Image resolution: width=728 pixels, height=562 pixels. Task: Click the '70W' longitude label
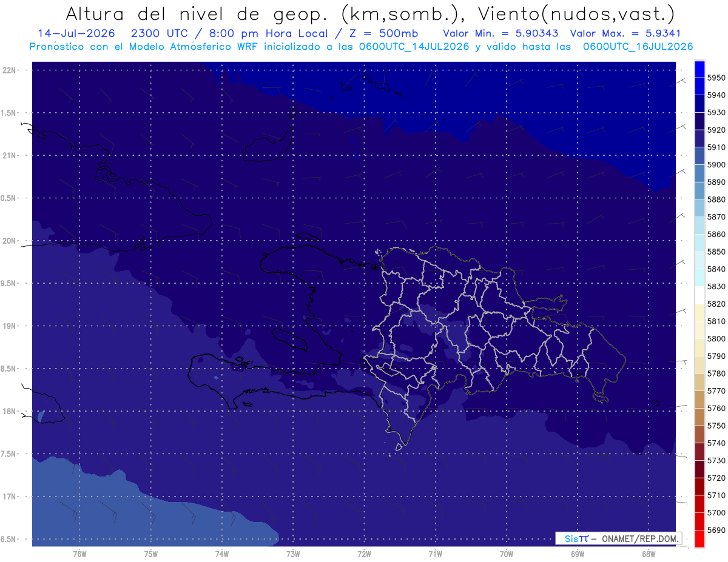click(507, 554)
